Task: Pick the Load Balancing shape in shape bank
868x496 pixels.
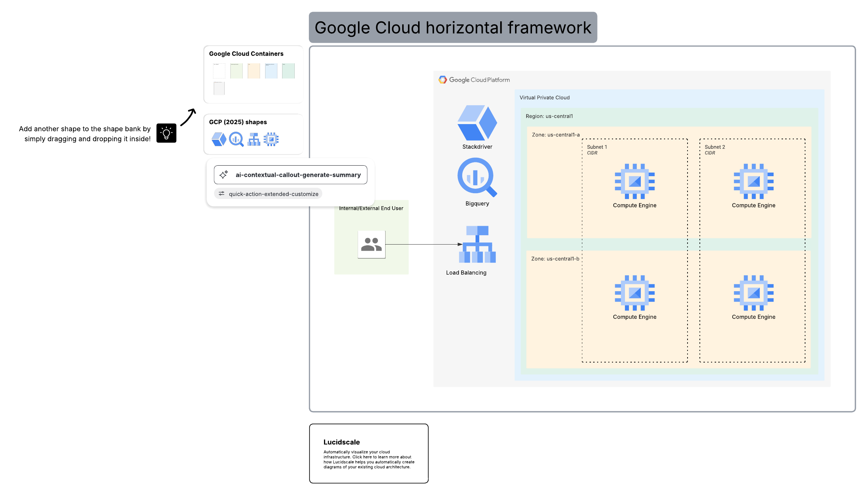Action: (x=254, y=139)
